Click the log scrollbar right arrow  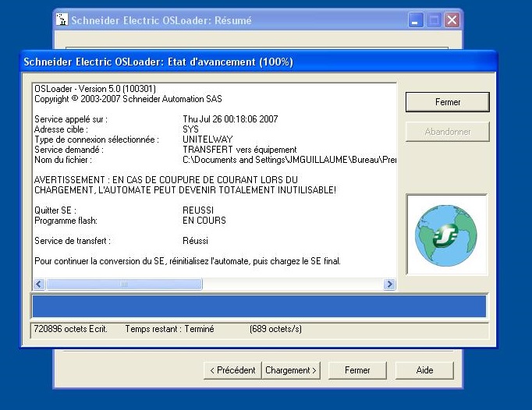[x=389, y=285]
